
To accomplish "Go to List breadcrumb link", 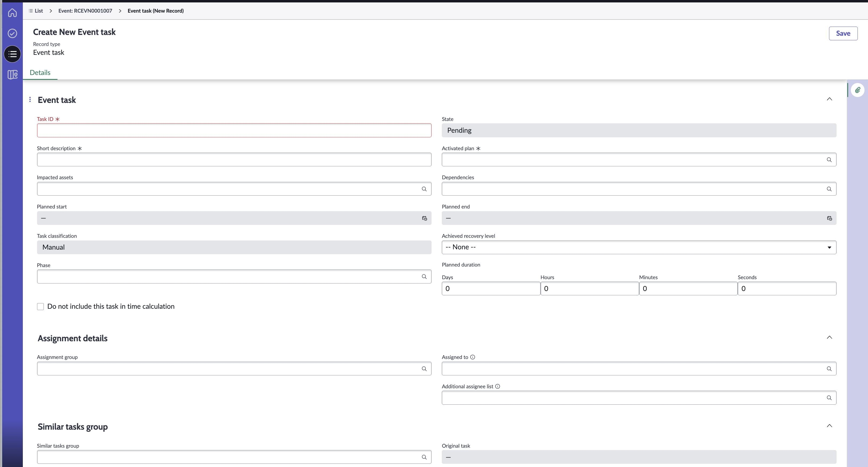I will (x=39, y=11).
